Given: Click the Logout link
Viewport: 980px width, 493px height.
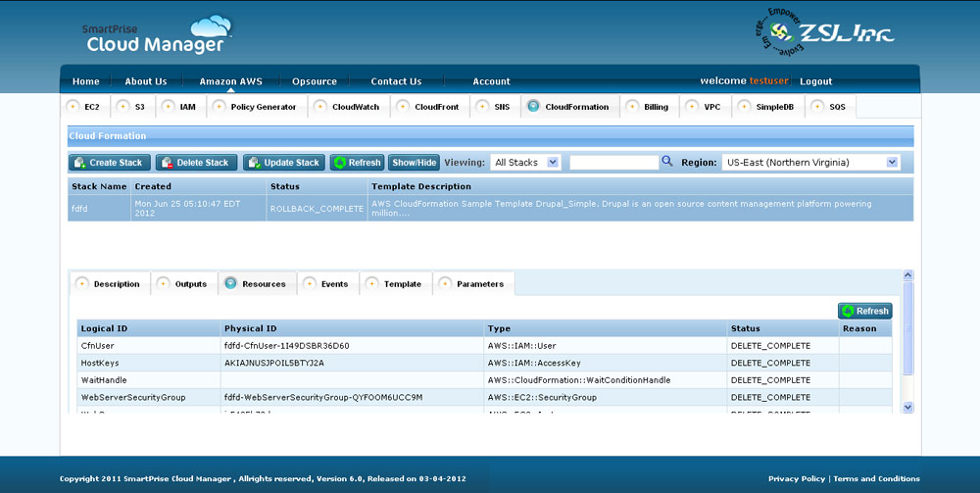Looking at the screenshot, I should click(815, 81).
